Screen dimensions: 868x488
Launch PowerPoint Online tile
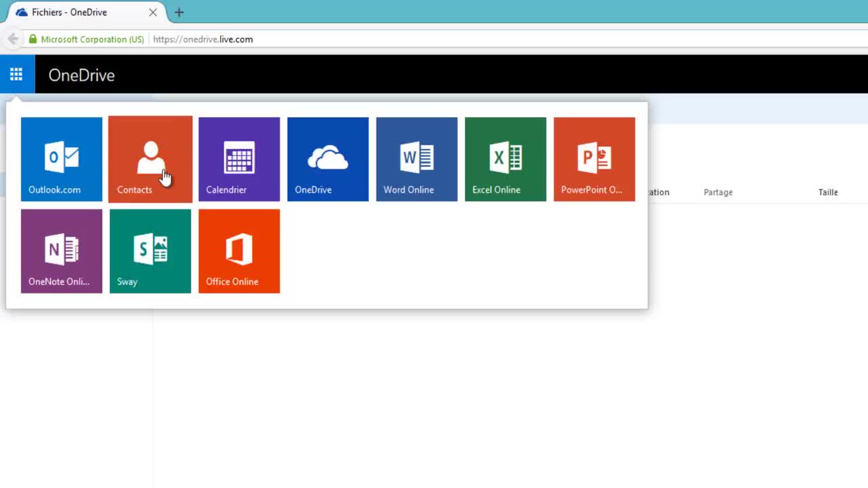coord(594,159)
